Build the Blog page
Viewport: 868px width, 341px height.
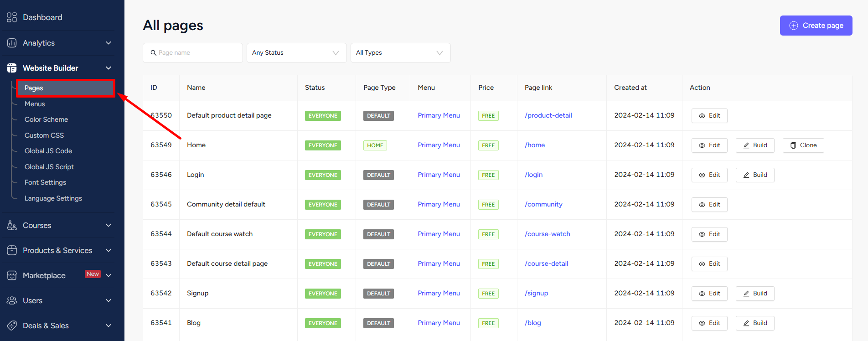point(755,323)
